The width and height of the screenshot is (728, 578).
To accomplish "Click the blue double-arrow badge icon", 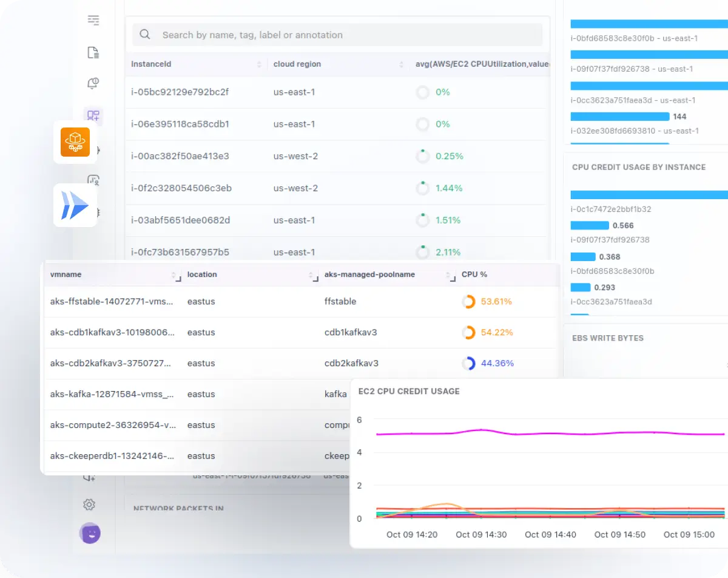I will pos(75,205).
